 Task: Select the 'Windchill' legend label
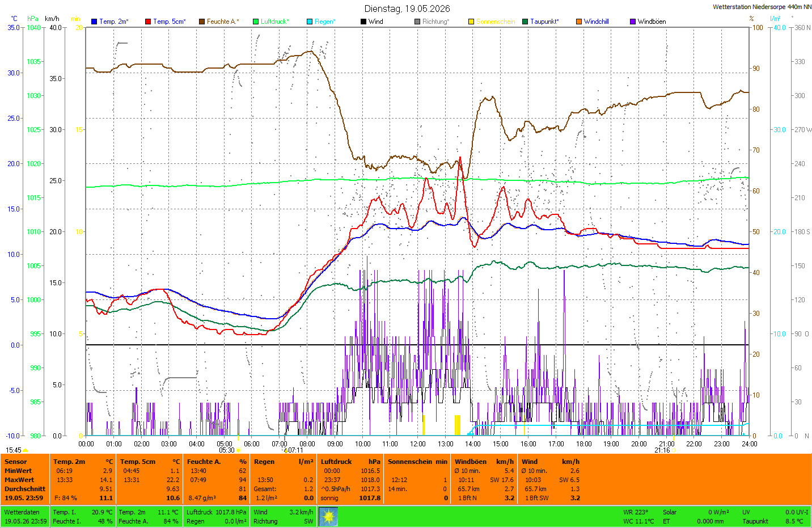(x=597, y=22)
